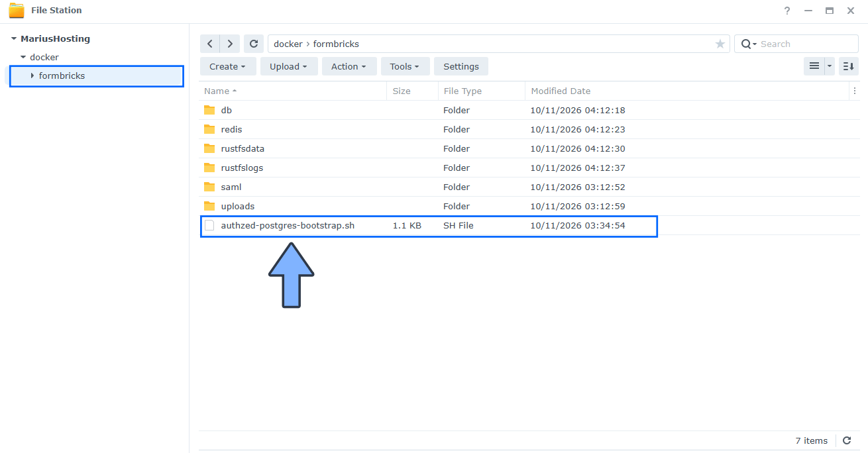This screenshot has height=453, width=868.
Task: Click the saml folder icon
Action: pos(209,187)
